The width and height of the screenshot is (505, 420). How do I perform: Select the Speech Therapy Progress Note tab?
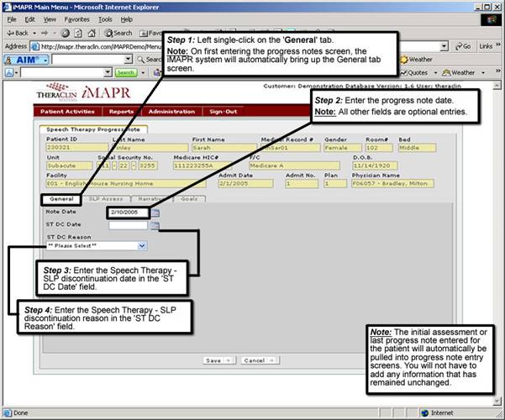point(93,129)
